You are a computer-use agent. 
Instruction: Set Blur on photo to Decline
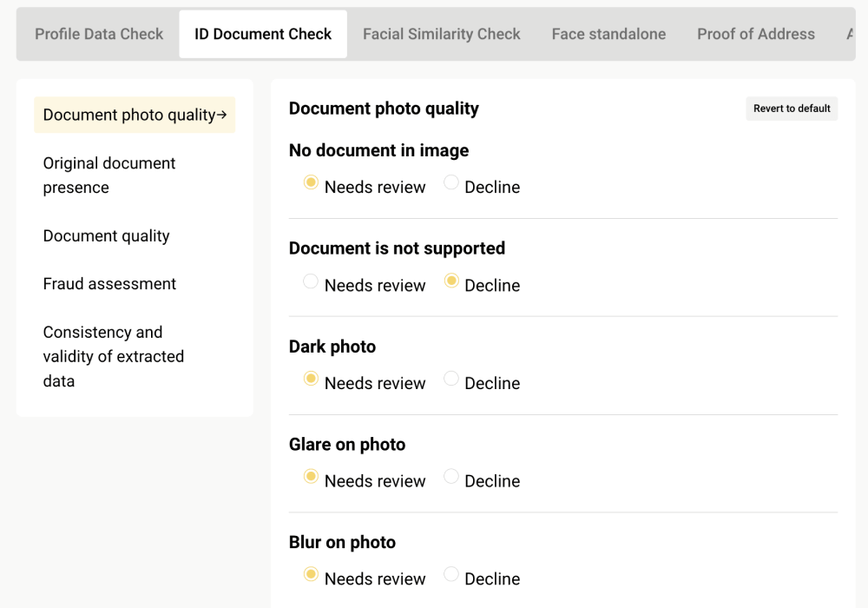pyautogui.click(x=451, y=575)
